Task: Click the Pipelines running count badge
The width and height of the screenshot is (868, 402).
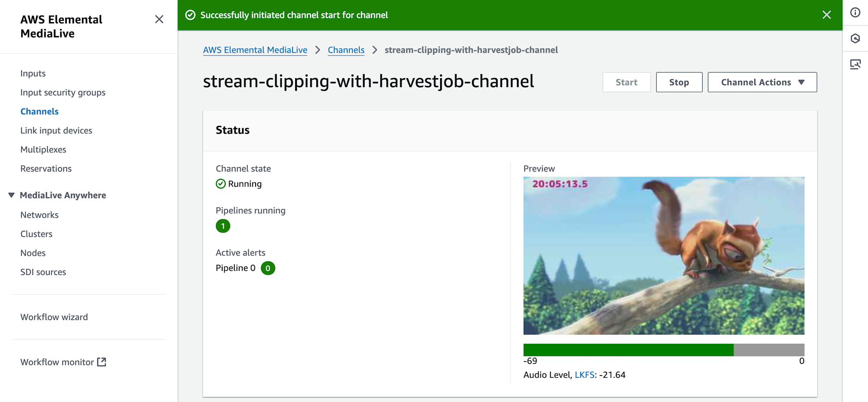Action: (x=223, y=226)
